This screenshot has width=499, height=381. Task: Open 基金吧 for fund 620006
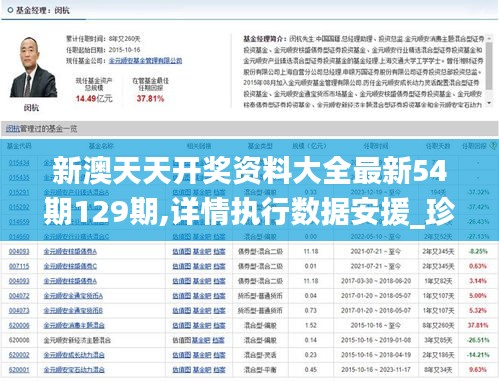click(202, 325)
